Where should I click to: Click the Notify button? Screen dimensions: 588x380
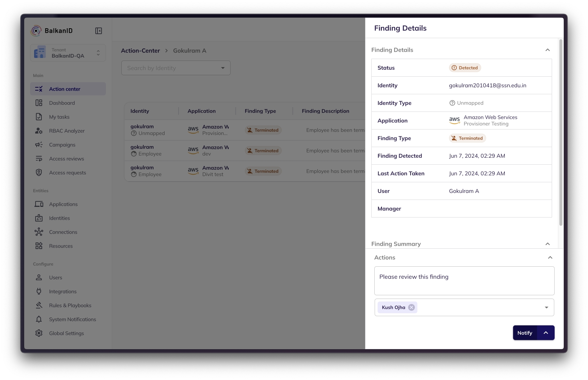click(x=525, y=333)
